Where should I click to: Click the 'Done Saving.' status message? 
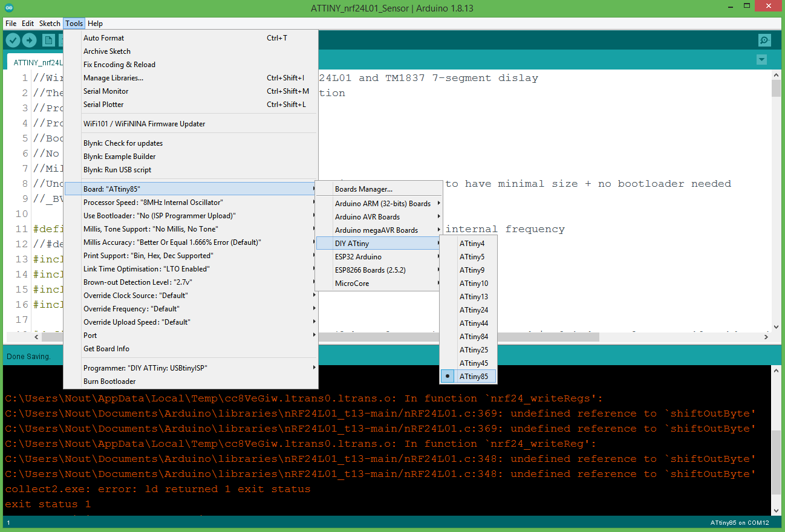pos(28,356)
